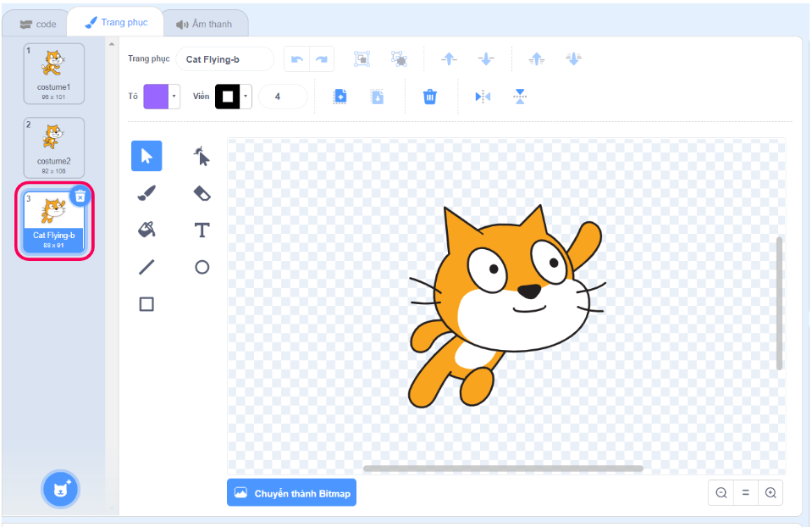Click the Paste icon
The width and height of the screenshot is (812, 527).
[x=377, y=97]
